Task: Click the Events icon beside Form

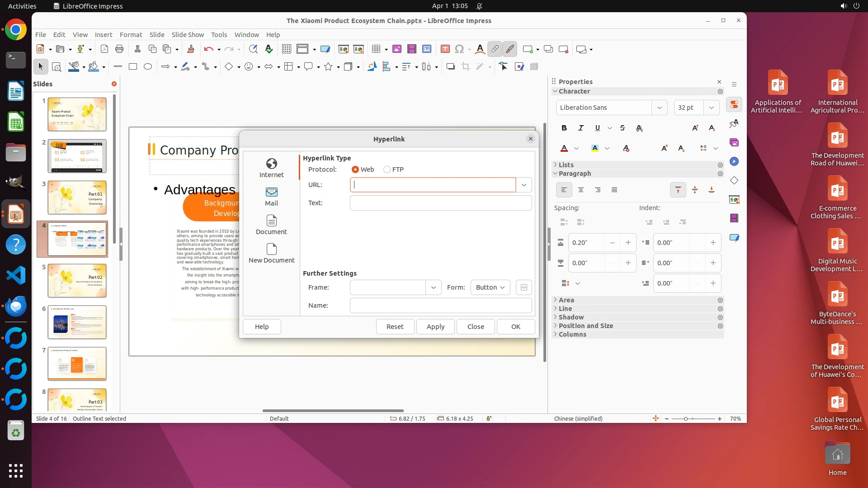Action: (524, 287)
